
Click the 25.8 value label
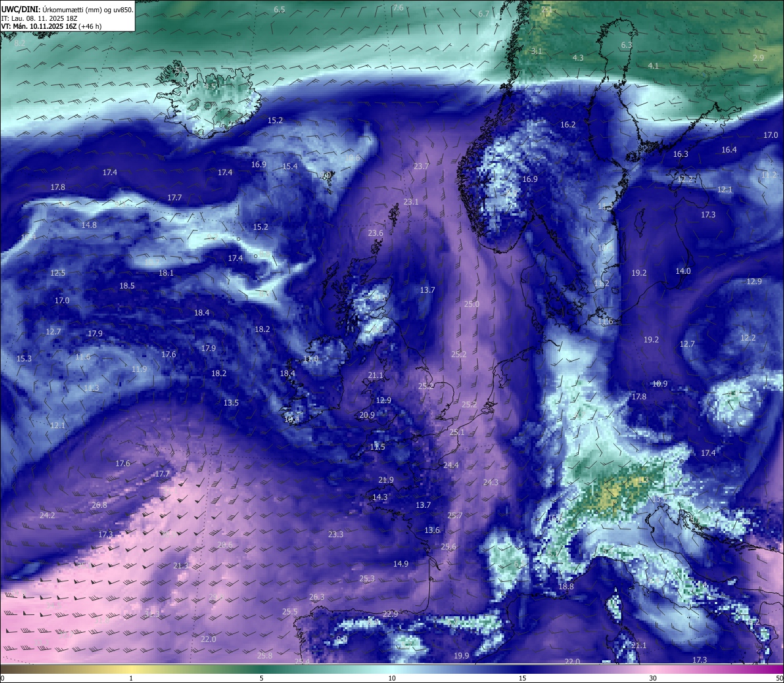pyautogui.click(x=265, y=656)
